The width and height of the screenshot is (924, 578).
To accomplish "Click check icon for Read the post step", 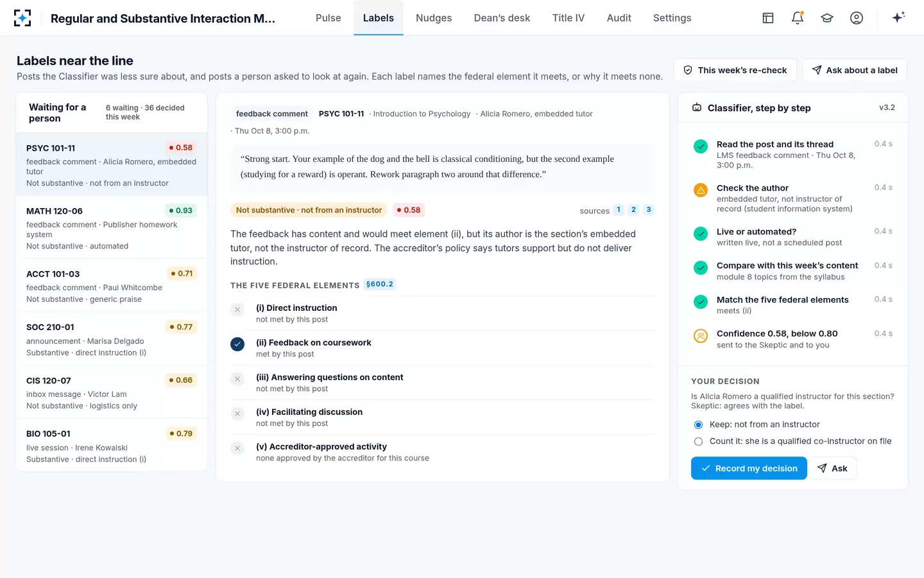I will tap(701, 146).
